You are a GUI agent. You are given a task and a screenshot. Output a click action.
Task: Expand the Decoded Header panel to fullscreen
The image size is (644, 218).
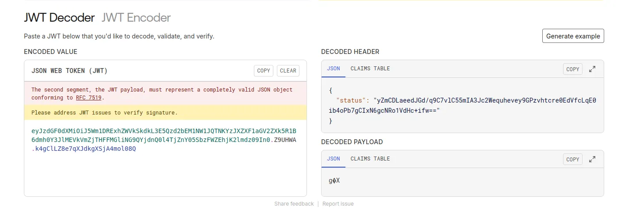point(592,69)
